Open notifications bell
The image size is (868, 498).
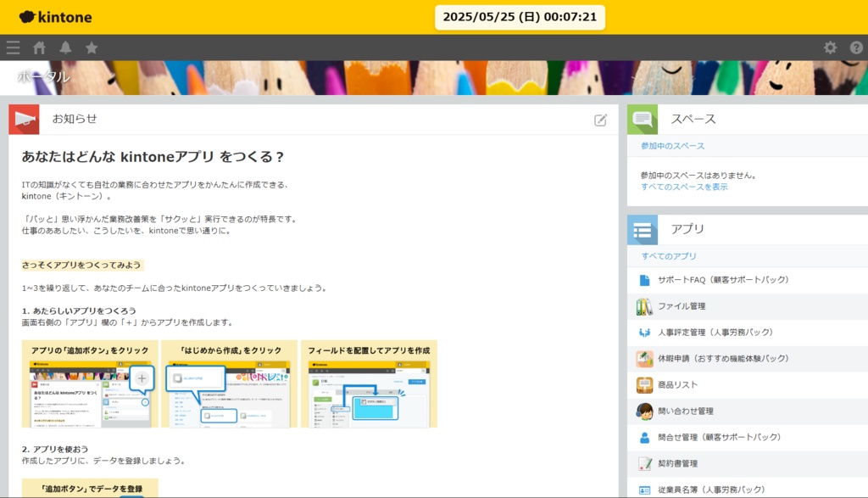pyautogui.click(x=65, y=48)
